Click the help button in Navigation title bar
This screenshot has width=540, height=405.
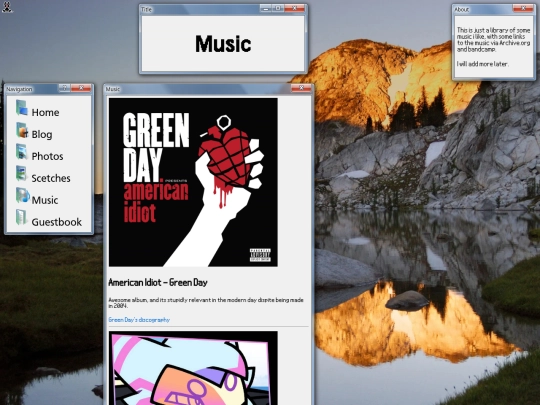[64, 89]
